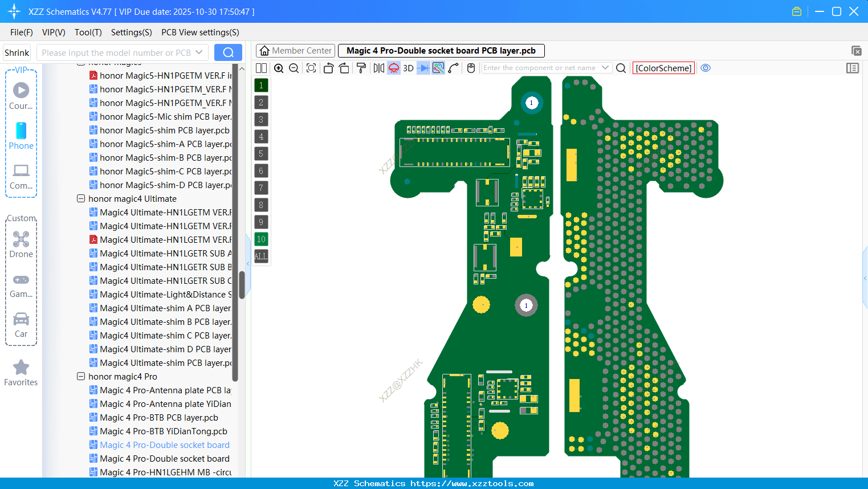Open the Tool(T) menu

pos(88,32)
